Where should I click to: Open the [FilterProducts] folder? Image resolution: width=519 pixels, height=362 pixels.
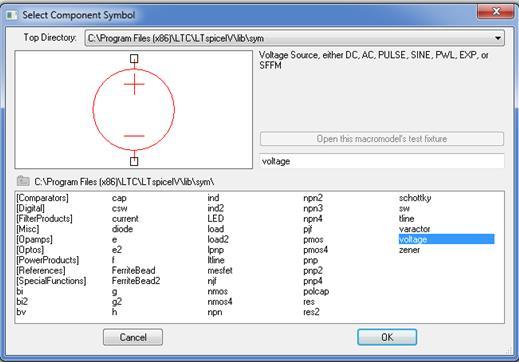(44, 219)
